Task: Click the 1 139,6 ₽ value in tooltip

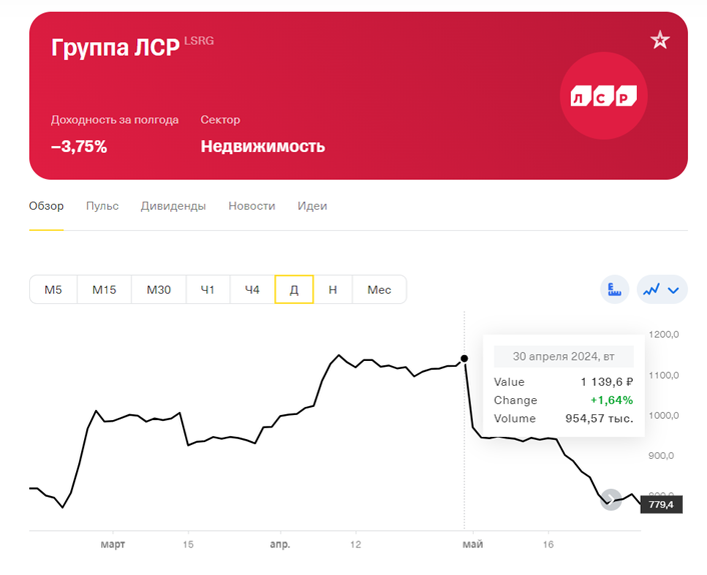Action: coord(607,382)
